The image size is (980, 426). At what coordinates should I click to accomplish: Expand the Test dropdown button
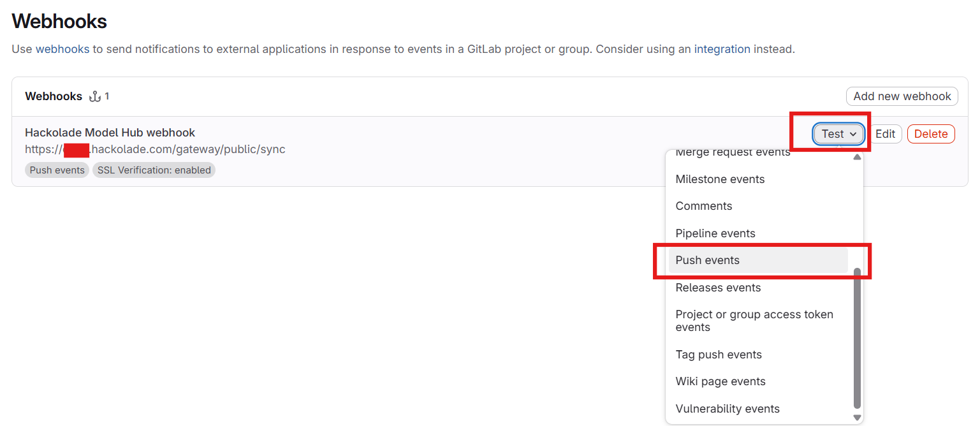coord(833,134)
